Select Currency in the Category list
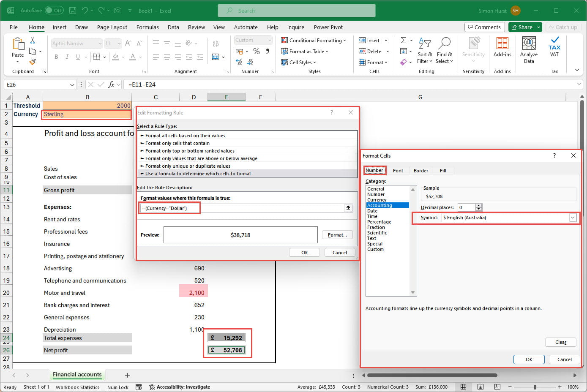The image size is (587, 392). click(x=377, y=200)
